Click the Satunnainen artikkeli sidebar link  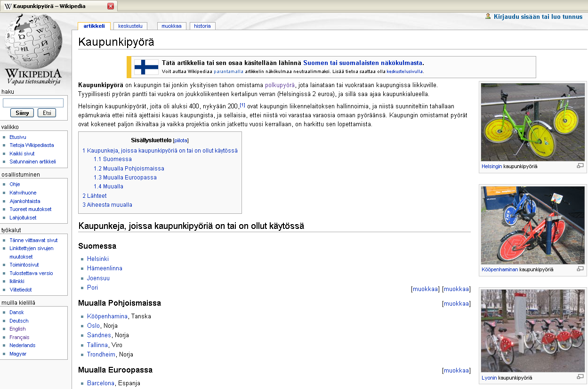[x=32, y=162]
